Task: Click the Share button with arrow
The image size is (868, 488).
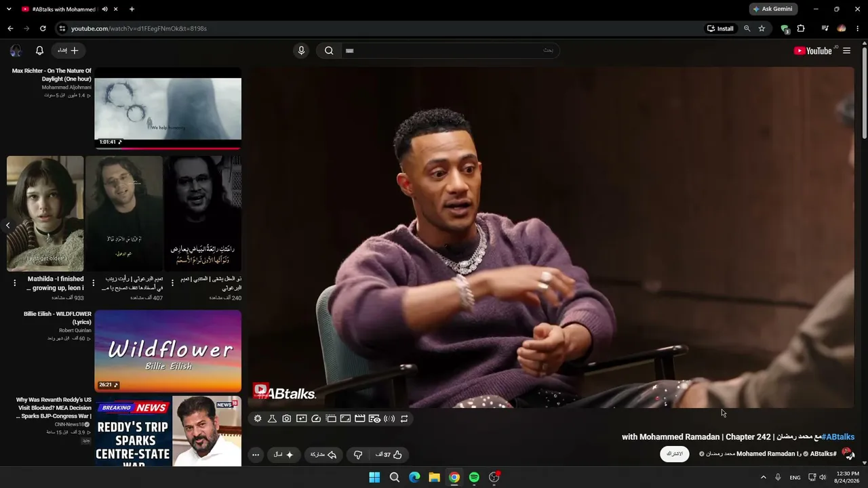Action: 323,455
